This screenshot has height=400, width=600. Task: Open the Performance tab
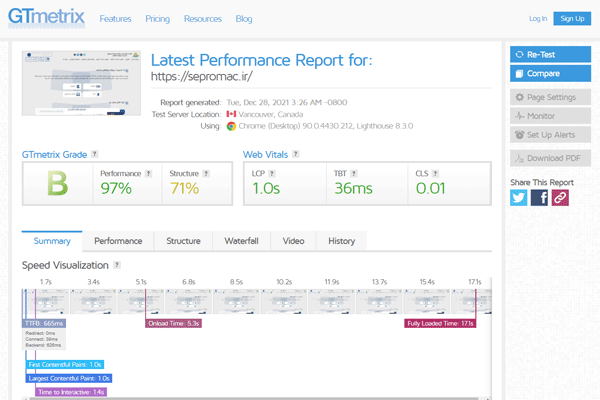coord(118,241)
